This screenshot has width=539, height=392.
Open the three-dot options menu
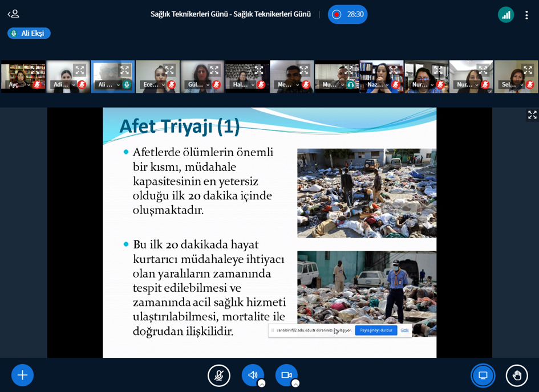[526, 15]
